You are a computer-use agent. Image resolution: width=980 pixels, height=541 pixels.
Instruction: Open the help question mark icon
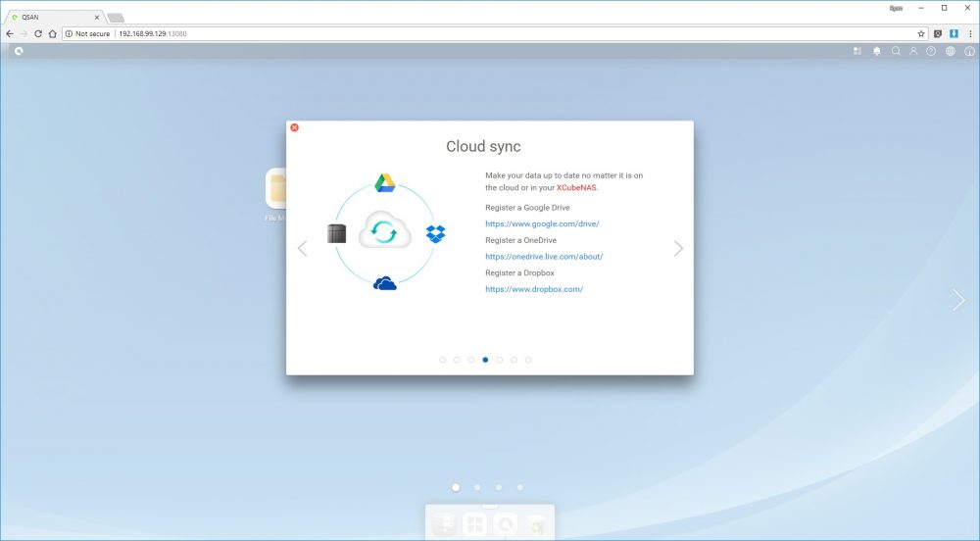coord(931,51)
